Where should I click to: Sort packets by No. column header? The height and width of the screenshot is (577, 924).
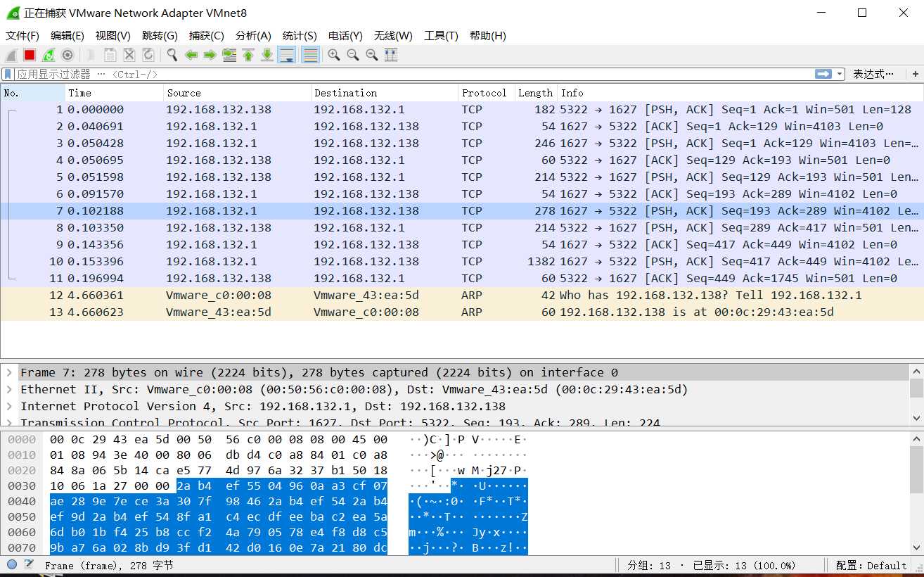33,93
